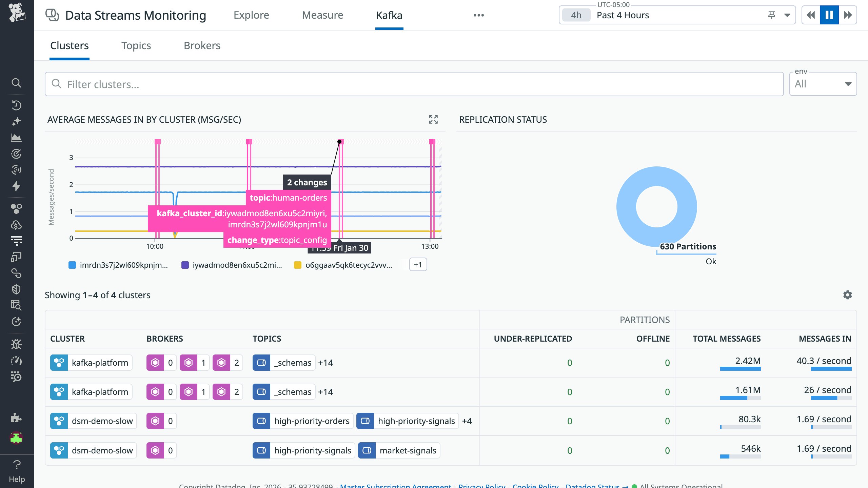The image size is (868, 488).
Task: Switch to the Topics tab
Action: coord(136,45)
